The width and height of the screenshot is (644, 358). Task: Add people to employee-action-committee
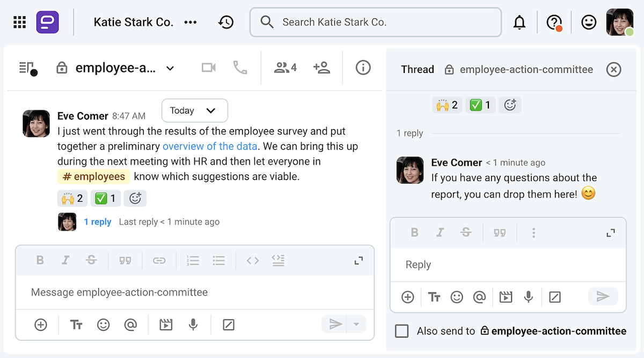[x=321, y=67]
